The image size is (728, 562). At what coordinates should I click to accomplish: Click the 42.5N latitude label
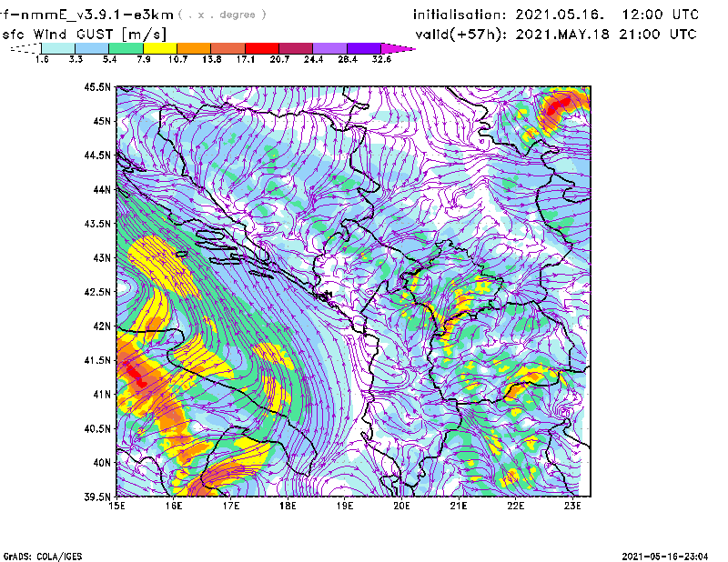[97, 292]
